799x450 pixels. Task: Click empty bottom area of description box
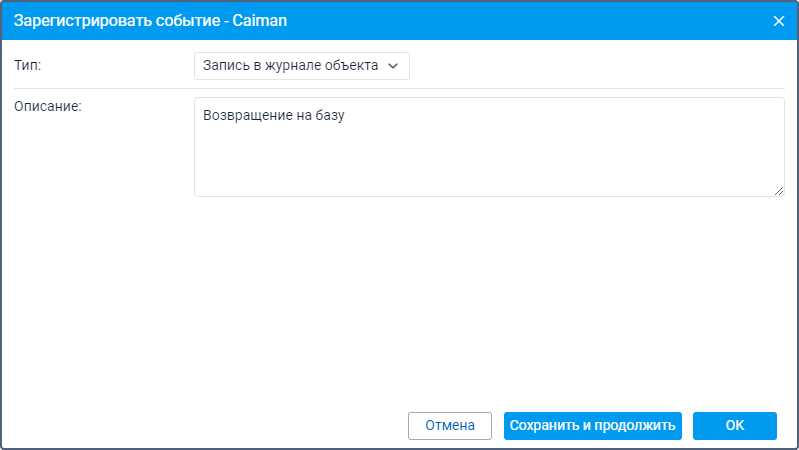tap(489, 173)
